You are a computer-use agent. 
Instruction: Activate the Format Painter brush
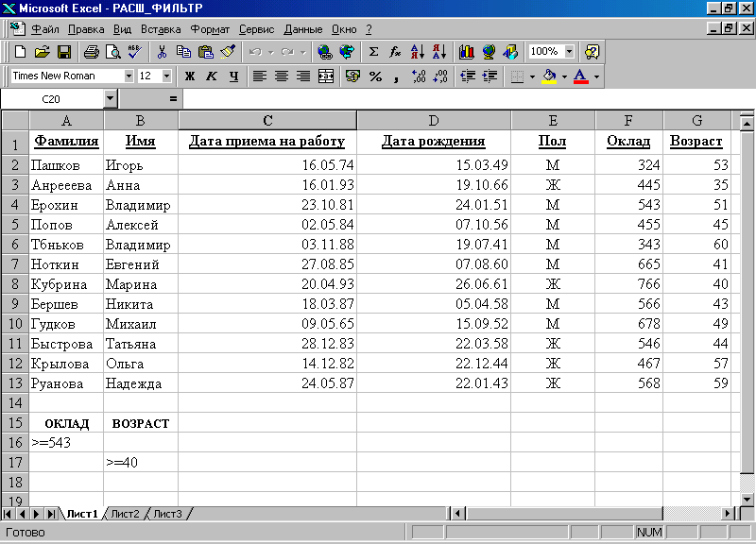(228, 52)
